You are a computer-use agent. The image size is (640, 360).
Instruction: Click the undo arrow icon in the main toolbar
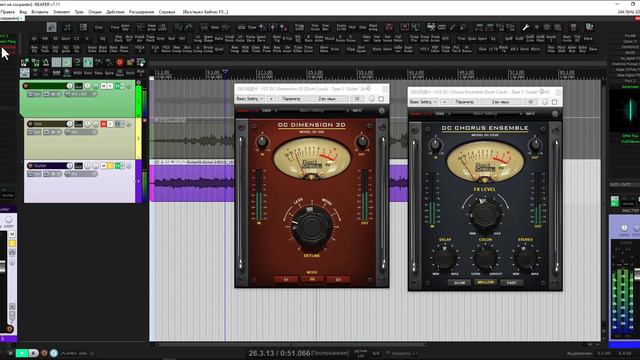[78, 62]
